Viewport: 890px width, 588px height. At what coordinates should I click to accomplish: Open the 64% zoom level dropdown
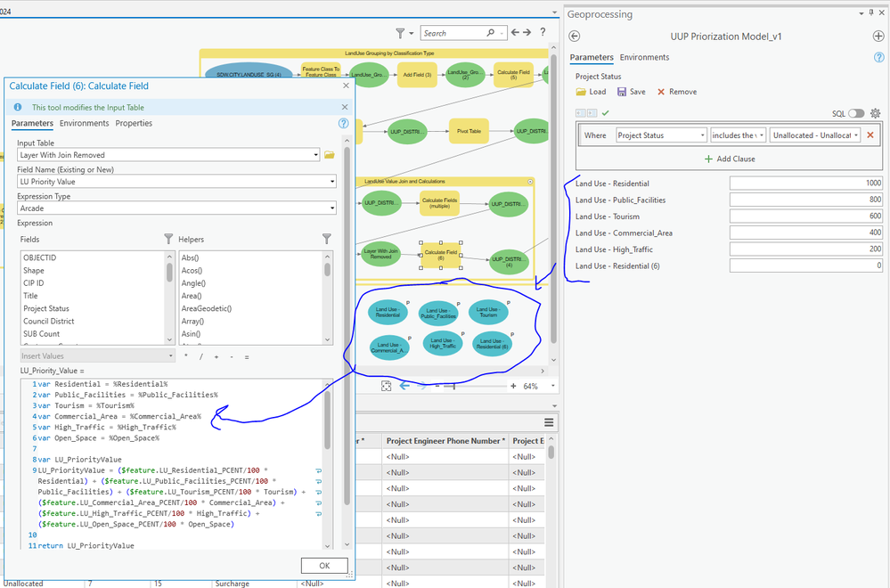click(553, 386)
